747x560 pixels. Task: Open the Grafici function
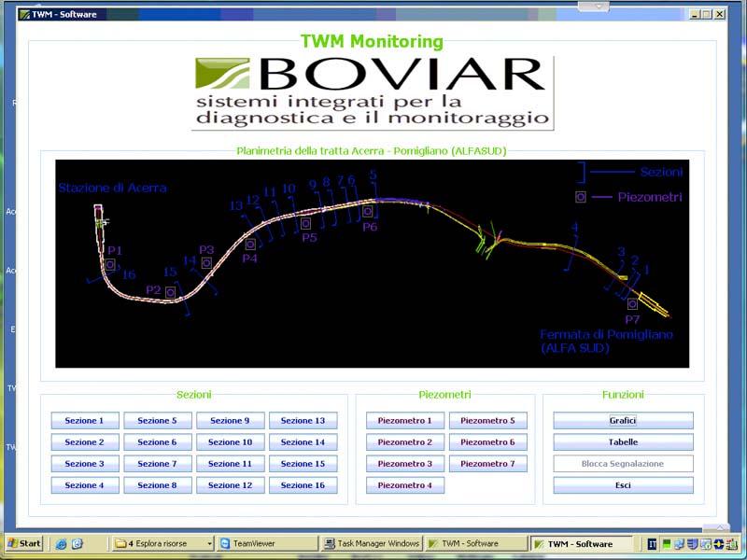coord(623,421)
